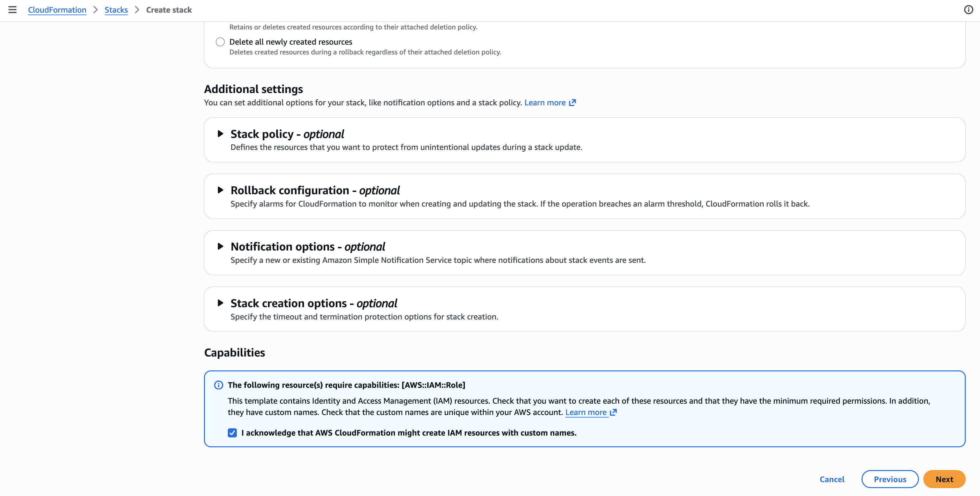Image resolution: width=980 pixels, height=496 pixels.
Task: Click the Capabilities section heading
Action: point(234,352)
